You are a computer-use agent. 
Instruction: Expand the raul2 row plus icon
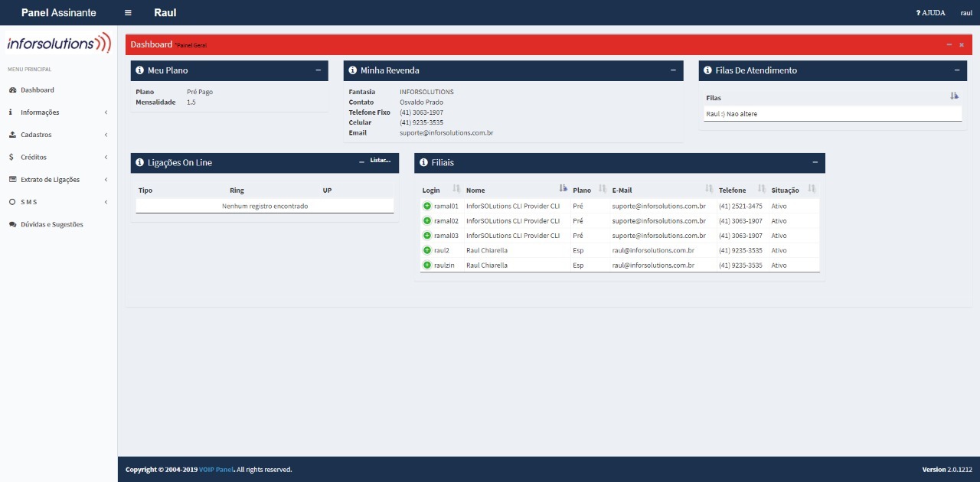point(427,250)
